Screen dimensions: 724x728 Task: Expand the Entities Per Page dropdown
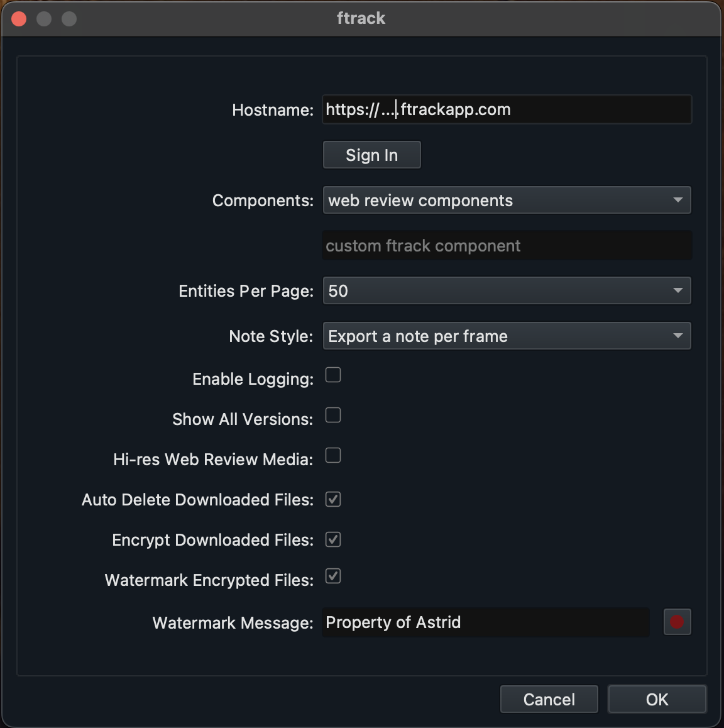(x=507, y=290)
